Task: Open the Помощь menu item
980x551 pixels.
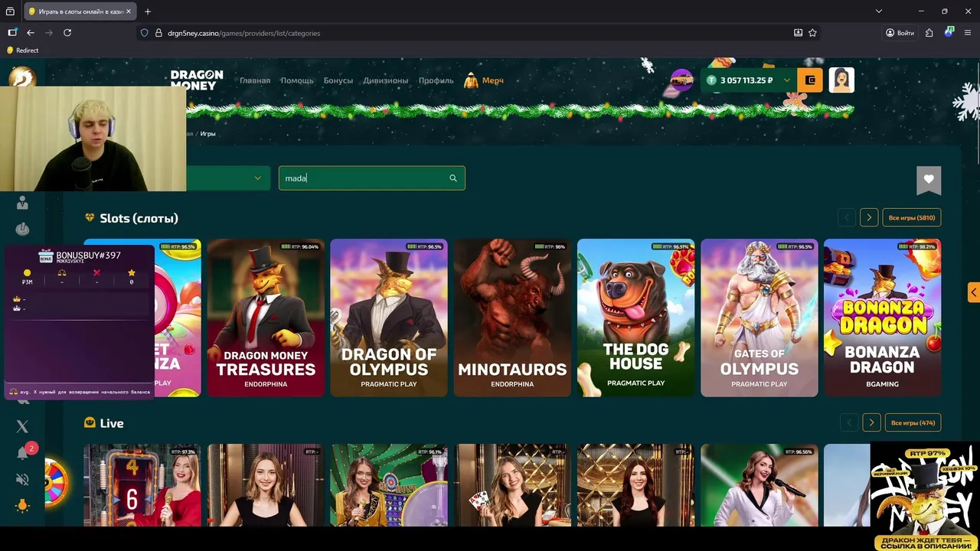Action: (297, 80)
